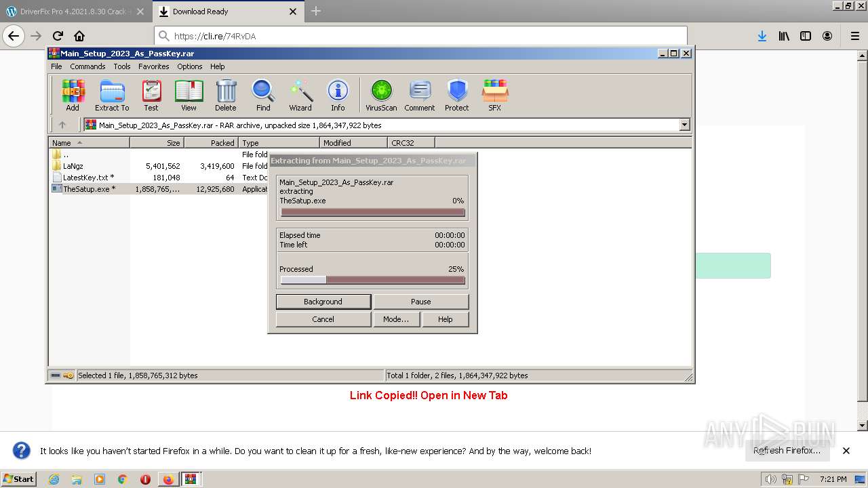Click the Mode... button
868x488 pixels.
pos(396,319)
